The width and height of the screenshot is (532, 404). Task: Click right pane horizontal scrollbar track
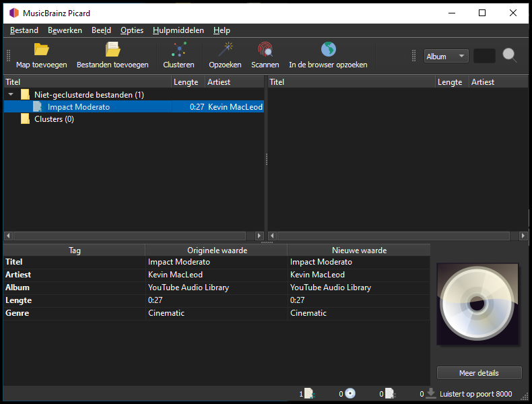pyautogui.click(x=393, y=236)
